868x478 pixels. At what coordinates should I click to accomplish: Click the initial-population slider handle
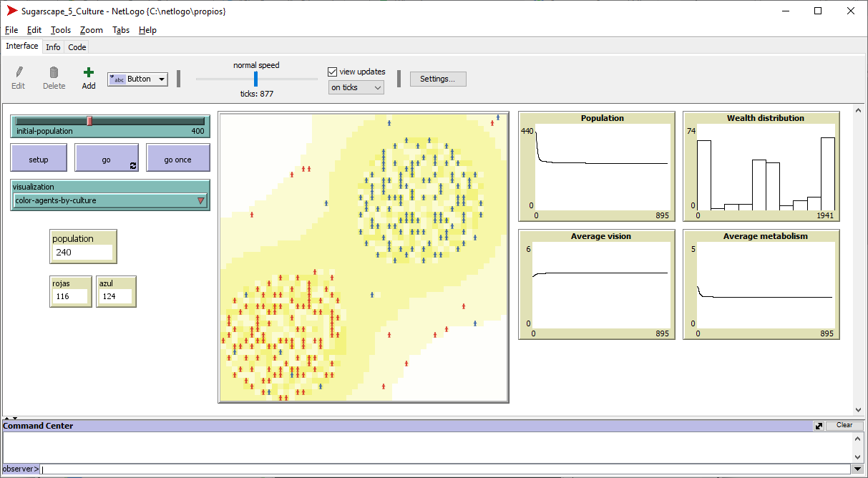click(x=89, y=121)
